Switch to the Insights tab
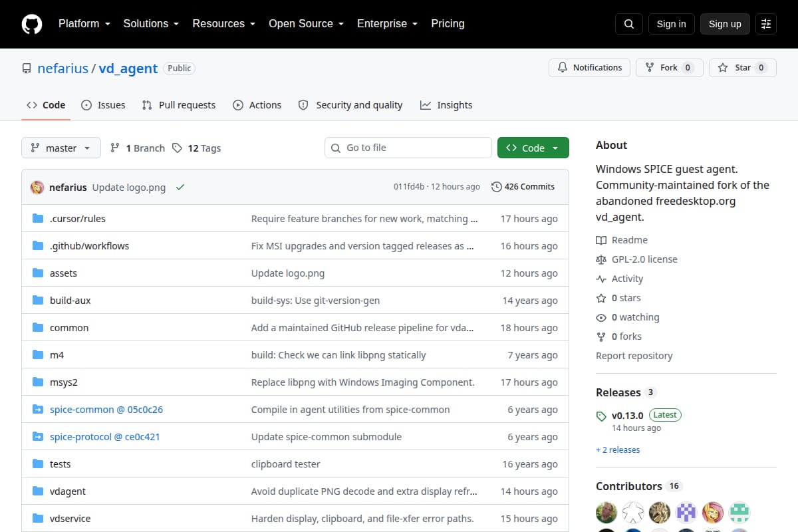This screenshot has height=532, width=798. point(446,104)
